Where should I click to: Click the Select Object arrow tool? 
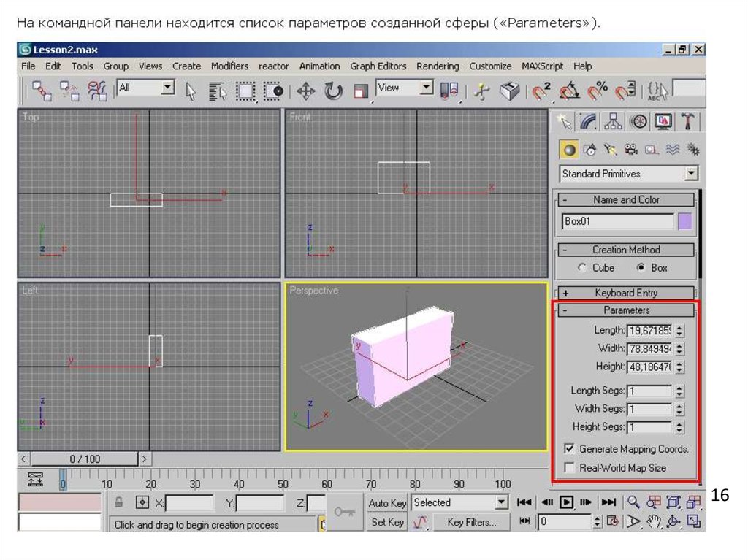(191, 91)
